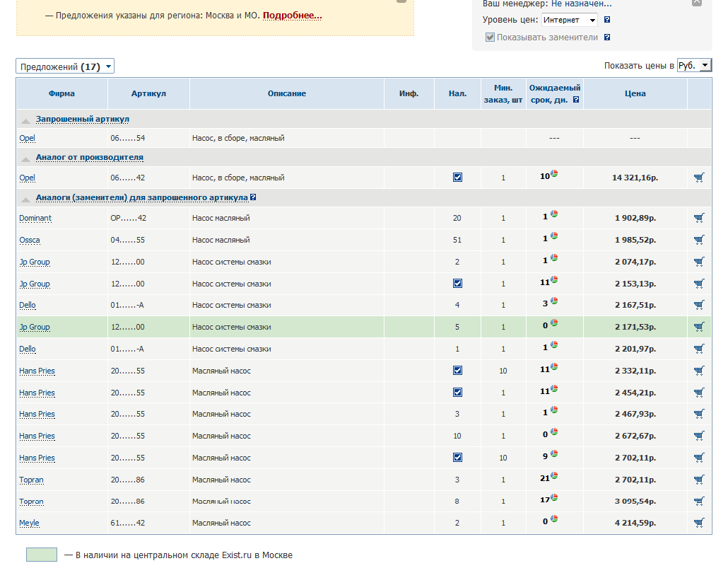
Task: Add Hans Pries 2 332,11р. item to cart
Action: click(x=699, y=371)
